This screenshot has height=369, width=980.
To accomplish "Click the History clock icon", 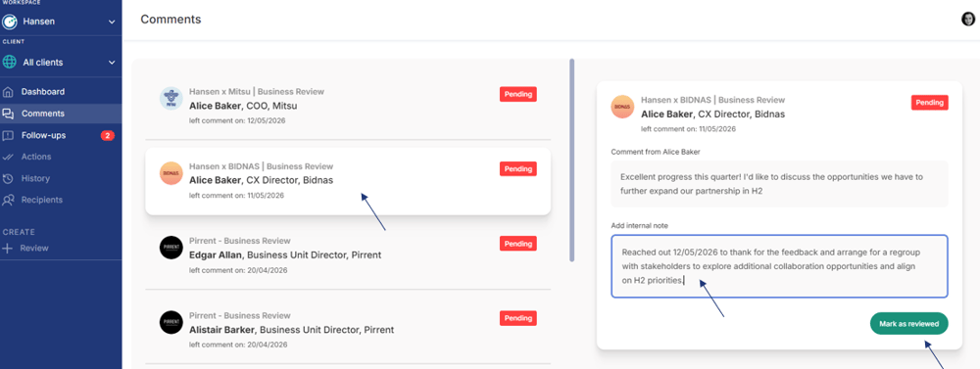I will [8, 178].
